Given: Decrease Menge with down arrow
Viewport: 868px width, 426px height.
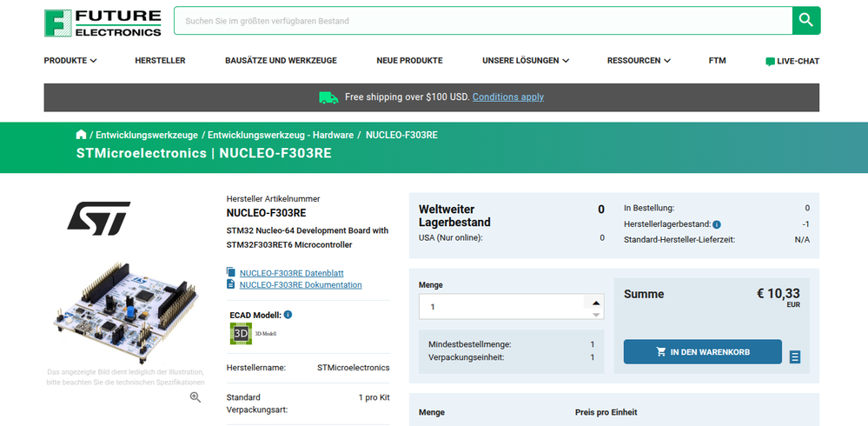Looking at the screenshot, I should (x=596, y=315).
